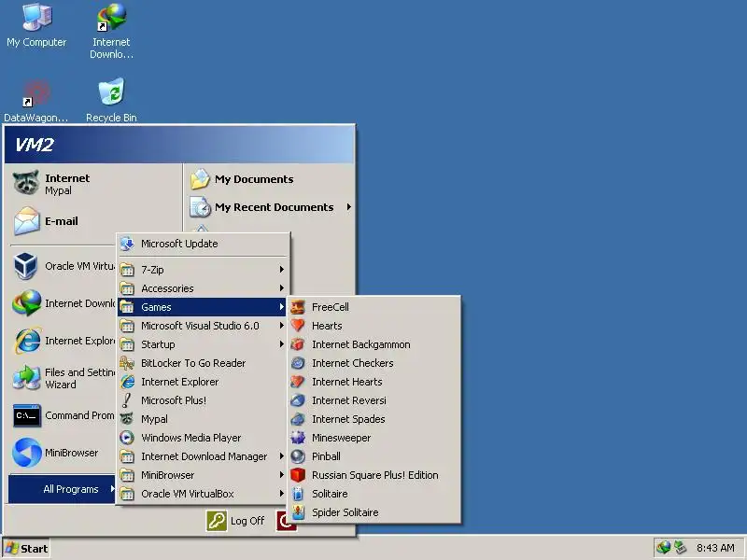This screenshot has height=560, width=747.
Task: Expand the Microsoft Visual Studio 6.0 submenu arrow
Action: coord(282,326)
